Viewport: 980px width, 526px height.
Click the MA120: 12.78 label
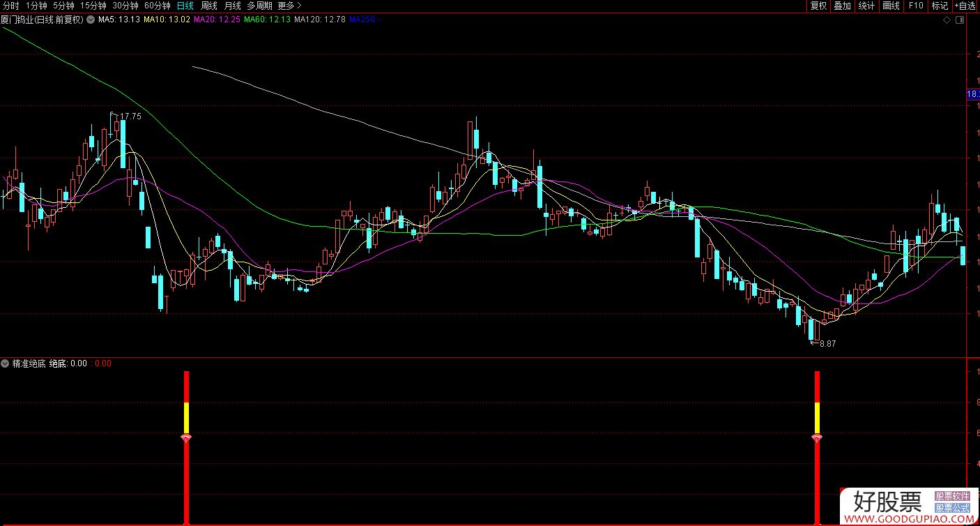[320, 20]
